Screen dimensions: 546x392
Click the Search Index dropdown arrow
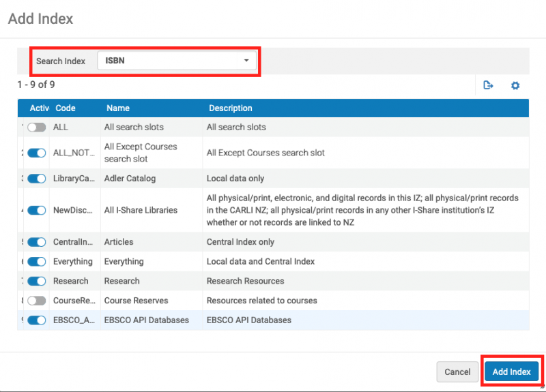[x=246, y=61]
